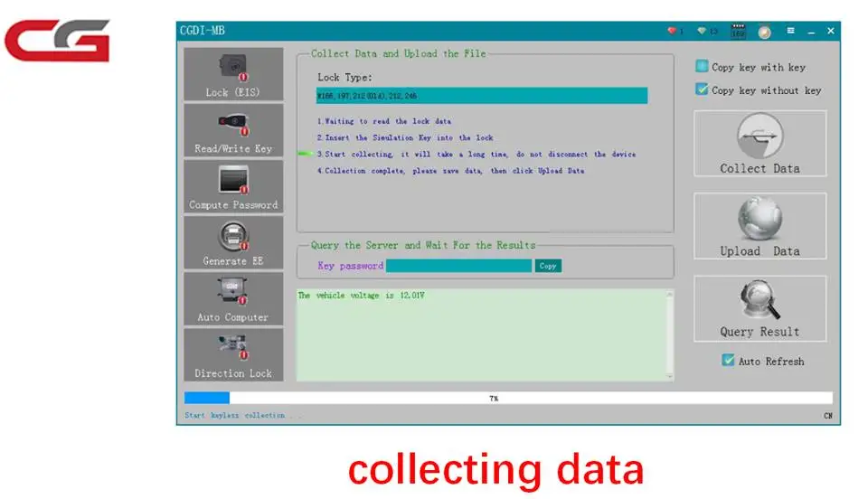This screenshot has height=499, width=868.
Task: Click step '2.Insert the Simulation Key into the lock'
Action: coord(405,137)
